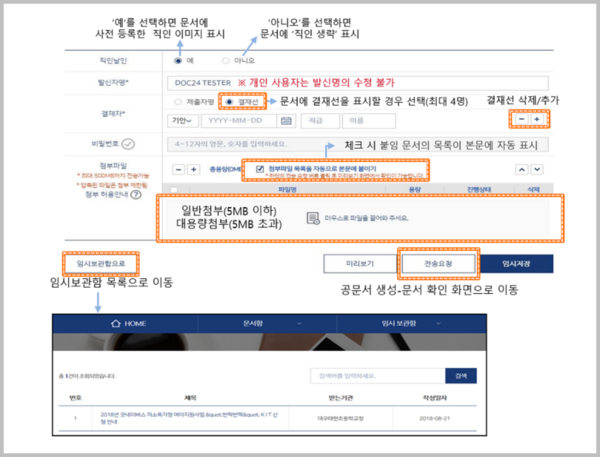Choose the 결재선 radio option

point(229,102)
